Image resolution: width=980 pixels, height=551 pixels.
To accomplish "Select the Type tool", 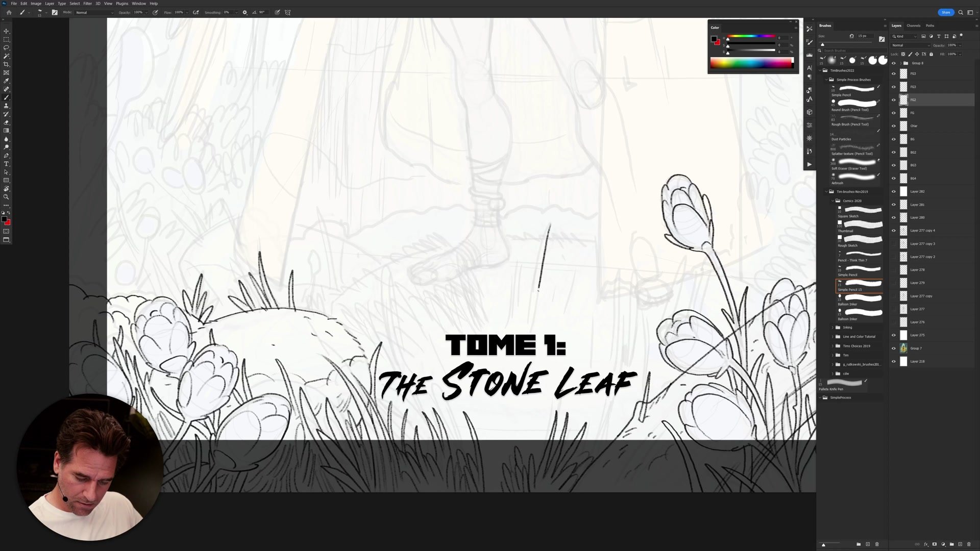I will (x=7, y=163).
